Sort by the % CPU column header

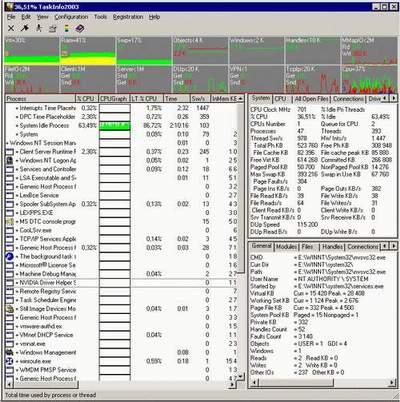87,99
